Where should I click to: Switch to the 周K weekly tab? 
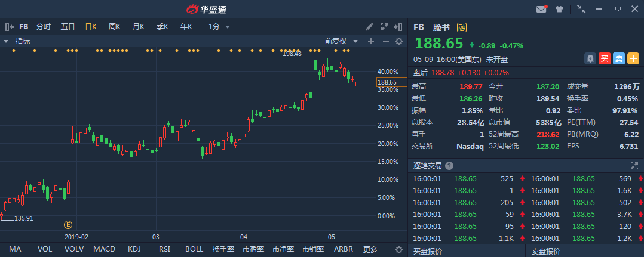click(x=114, y=27)
